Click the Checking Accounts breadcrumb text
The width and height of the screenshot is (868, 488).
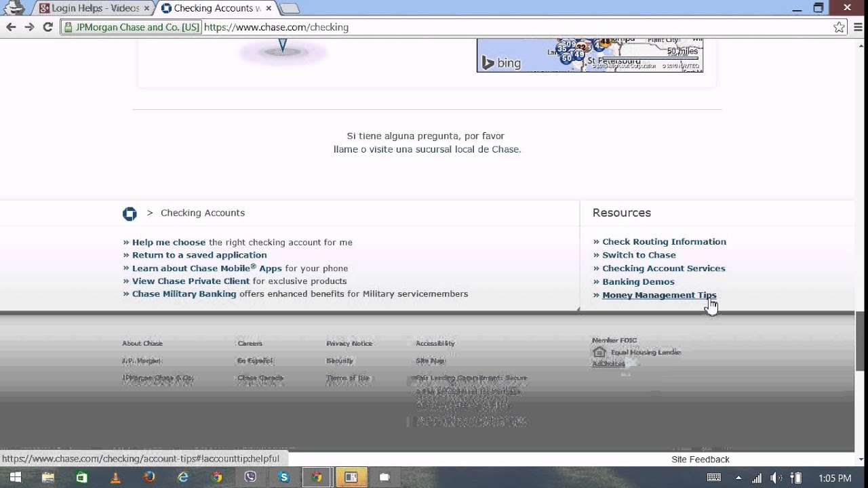coord(203,213)
